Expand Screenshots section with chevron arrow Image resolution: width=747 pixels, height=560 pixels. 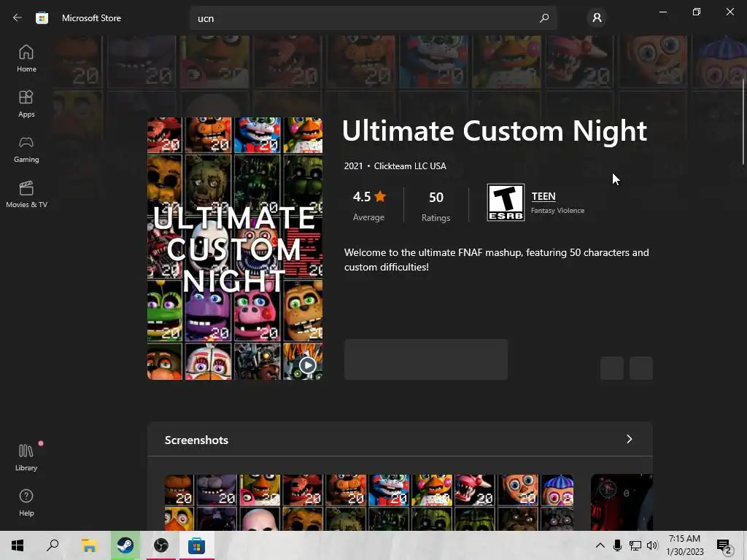pyautogui.click(x=629, y=439)
